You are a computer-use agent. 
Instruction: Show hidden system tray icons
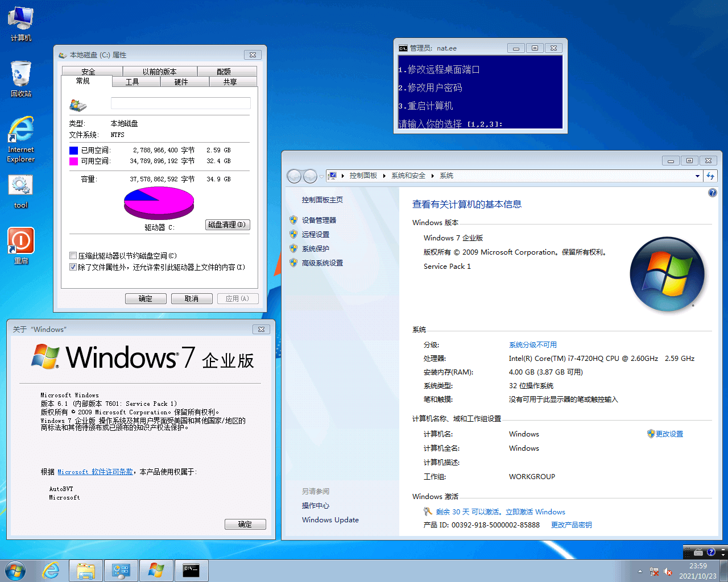tap(640, 571)
